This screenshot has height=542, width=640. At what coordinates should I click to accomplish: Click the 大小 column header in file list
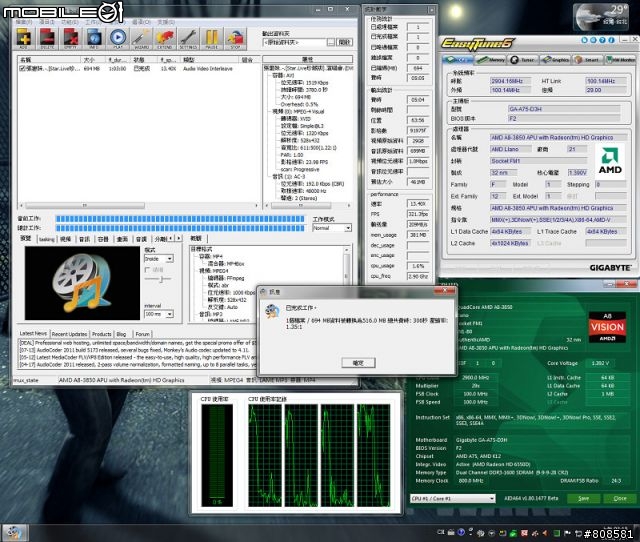(x=92, y=60)
